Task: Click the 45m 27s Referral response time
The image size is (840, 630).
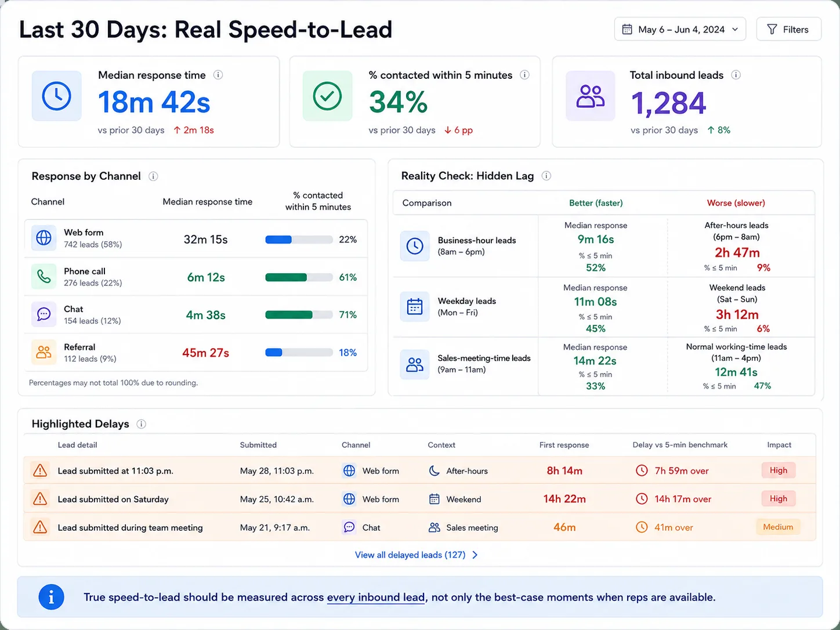Action: [x=205, y=353]
